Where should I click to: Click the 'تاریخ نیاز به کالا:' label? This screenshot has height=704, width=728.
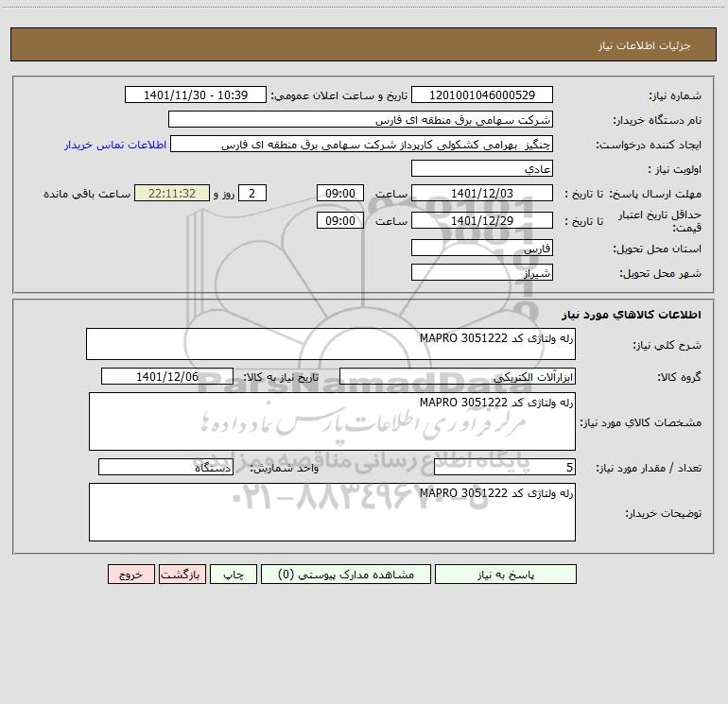click(281, 378)
